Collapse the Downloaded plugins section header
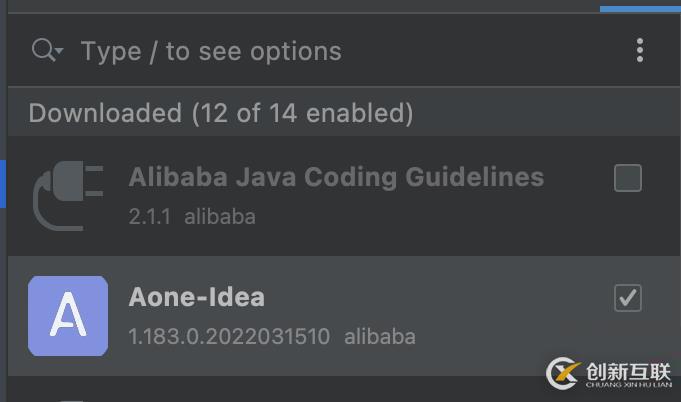Image resolution: width=681 pixels, height=402 pixels. (220, 113)
